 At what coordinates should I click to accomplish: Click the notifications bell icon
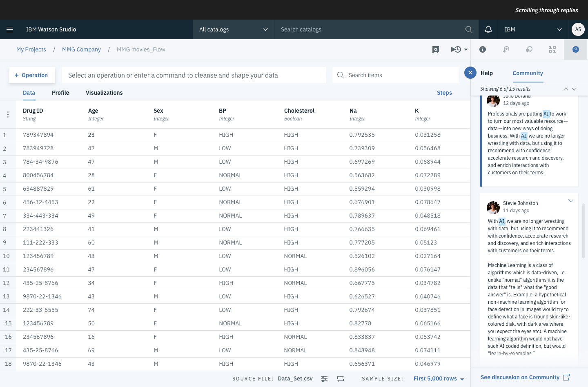coord(488,29)
